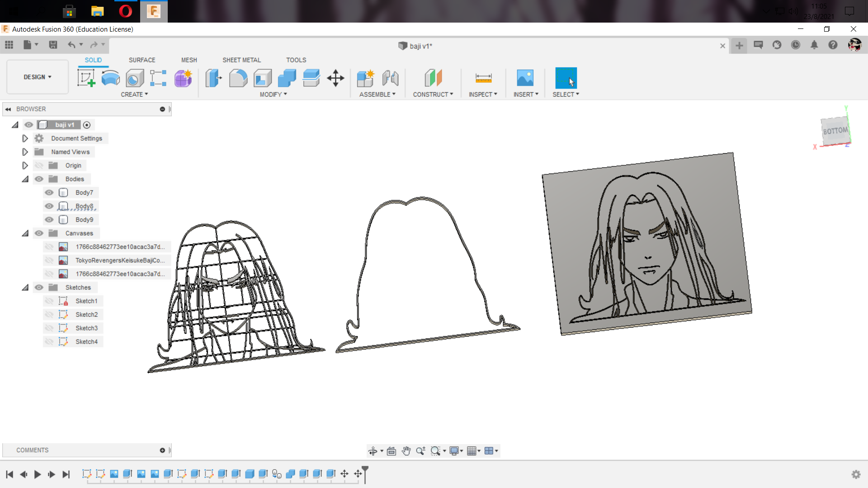Switch to the SOLID tab

tap(93, 60)
